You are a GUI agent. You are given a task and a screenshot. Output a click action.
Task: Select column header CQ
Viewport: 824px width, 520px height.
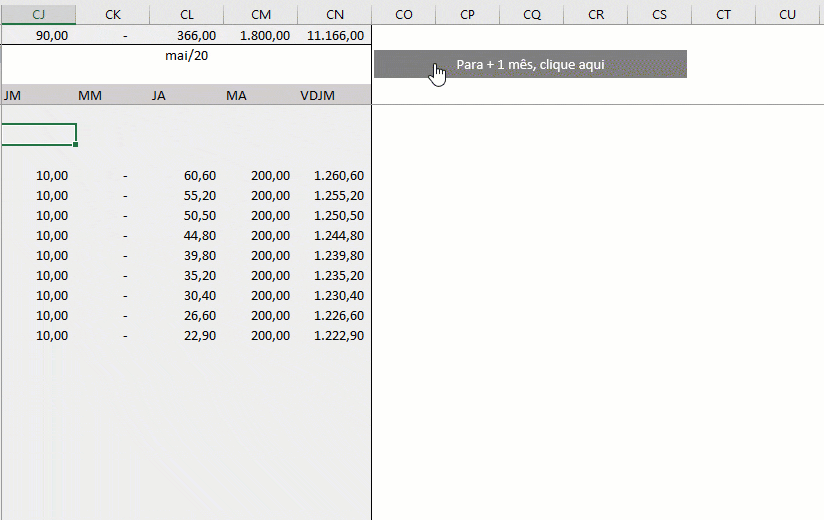(x=532, y=14)
